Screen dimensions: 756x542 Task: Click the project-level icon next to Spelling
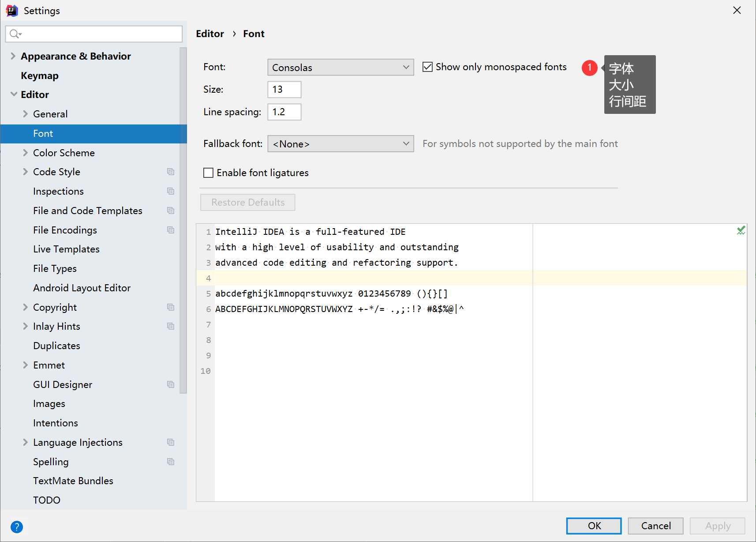[x=171, y=462]
